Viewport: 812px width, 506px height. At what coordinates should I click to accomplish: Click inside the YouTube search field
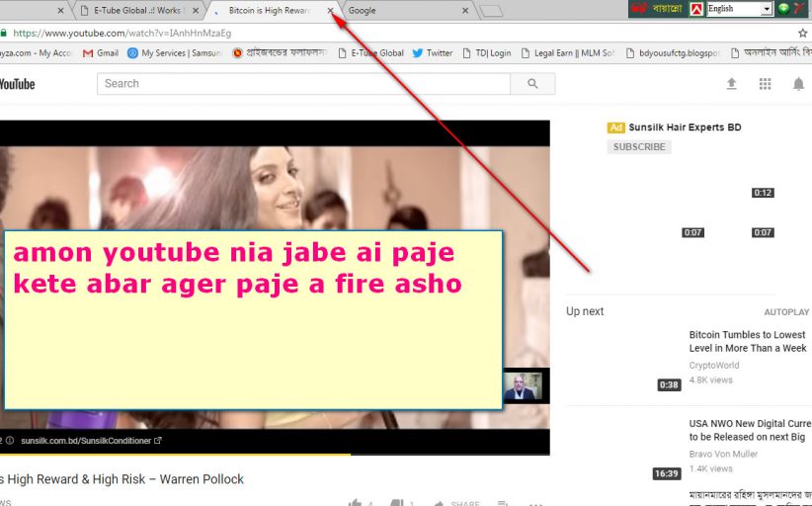306,84
